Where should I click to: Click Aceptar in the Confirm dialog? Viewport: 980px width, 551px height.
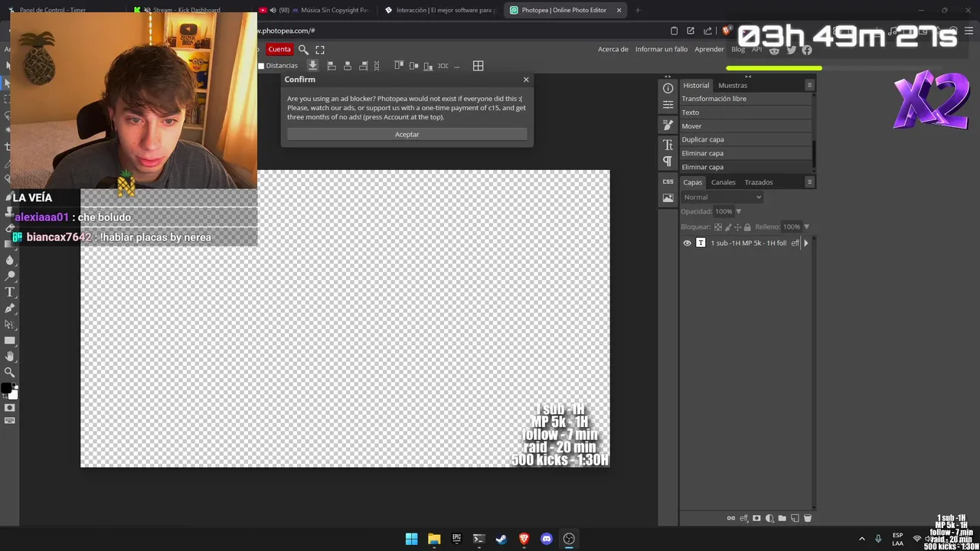(407, 134)
